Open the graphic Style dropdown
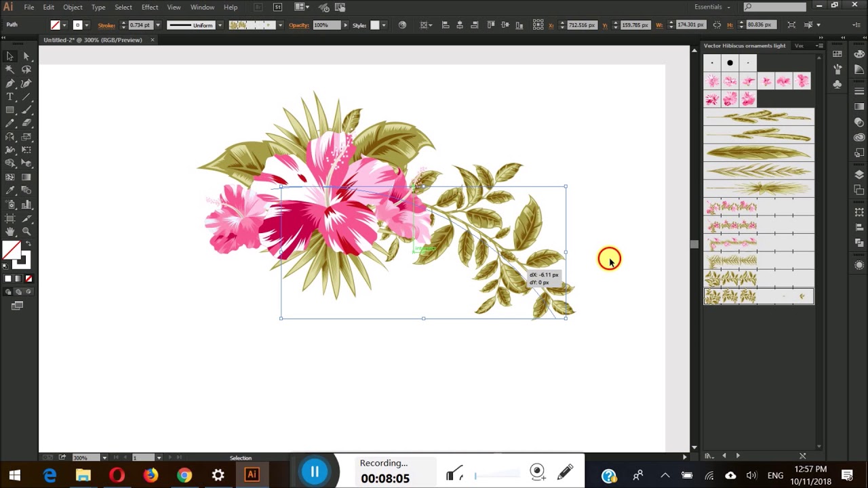The height and width of the screenshot is (488, 868). tap(384, 25)
